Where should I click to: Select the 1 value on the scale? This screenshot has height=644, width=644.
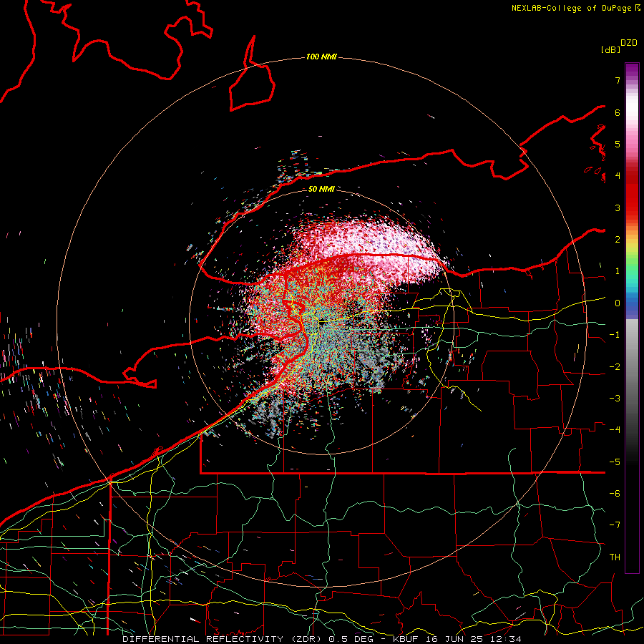click(x=618, y=271)
